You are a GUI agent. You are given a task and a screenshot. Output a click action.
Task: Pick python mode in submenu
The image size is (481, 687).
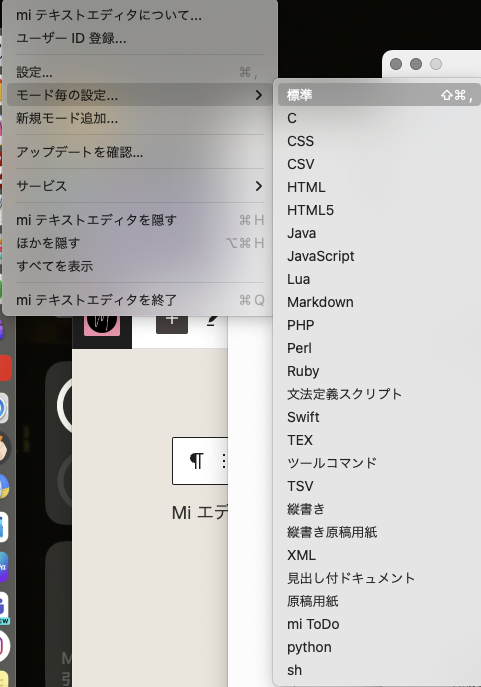[x=379, y=647]
